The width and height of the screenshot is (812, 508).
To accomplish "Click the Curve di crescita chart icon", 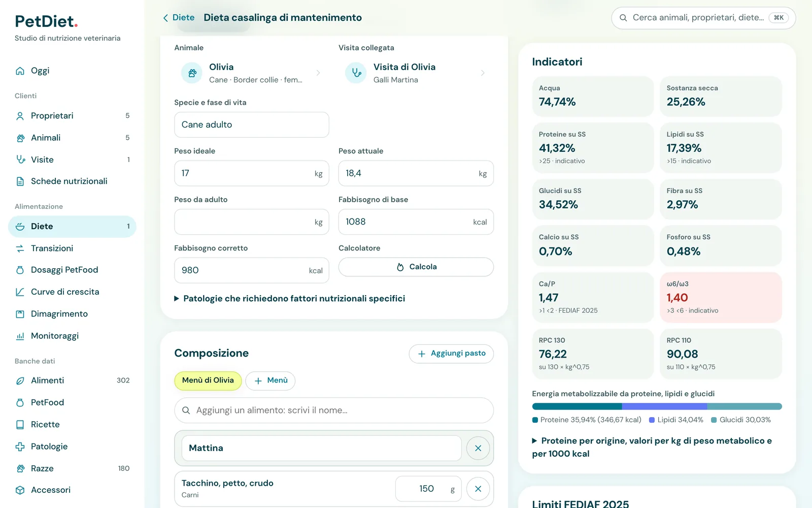I will pos(20,292).
